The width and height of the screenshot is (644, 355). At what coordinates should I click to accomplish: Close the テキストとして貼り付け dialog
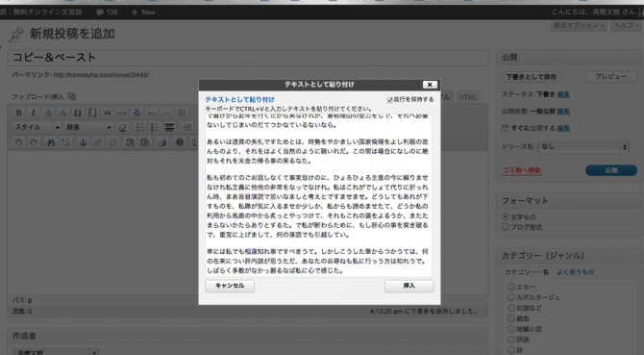pyautogui.click(x=430, y=85)
